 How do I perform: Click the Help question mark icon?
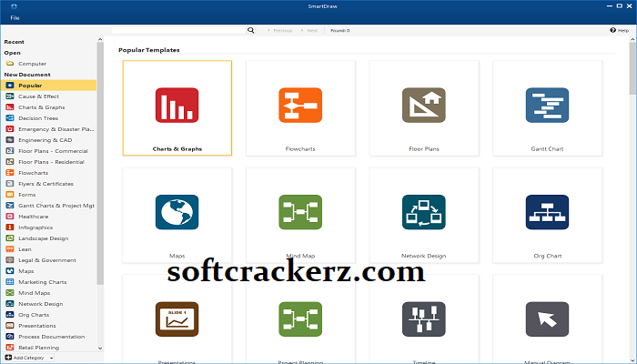[x=612, y=30]
